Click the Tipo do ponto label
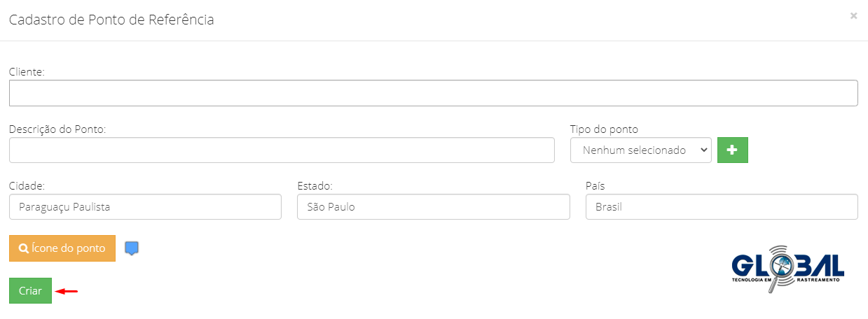 [x=604, y=129]
